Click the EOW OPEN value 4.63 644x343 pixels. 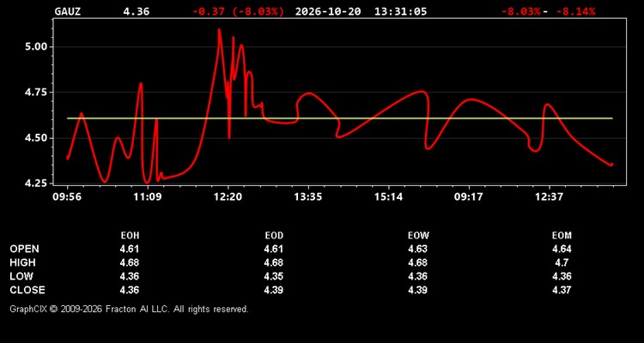[x=417, y=249]
